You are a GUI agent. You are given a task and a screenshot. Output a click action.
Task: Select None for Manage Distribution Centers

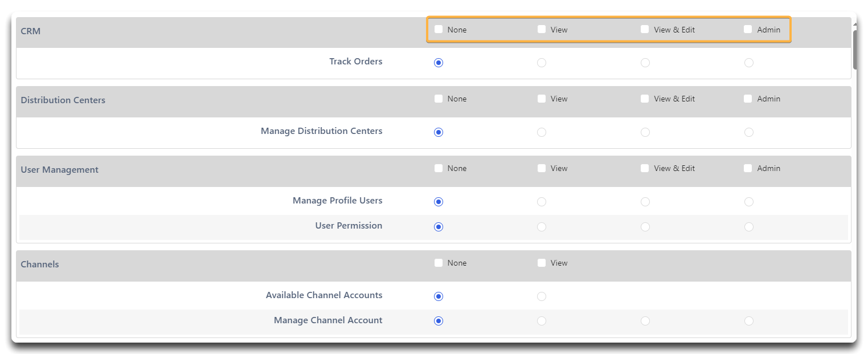tap(439, 132)
